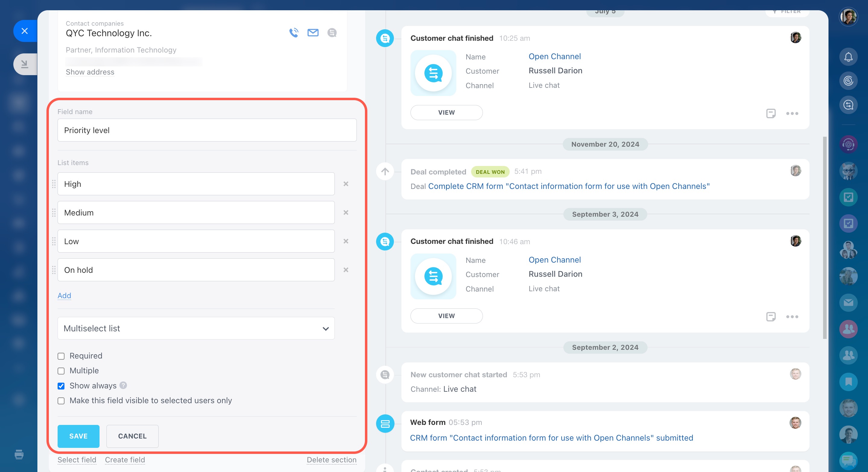Click the printer icon at bottom left

point(19,454)
